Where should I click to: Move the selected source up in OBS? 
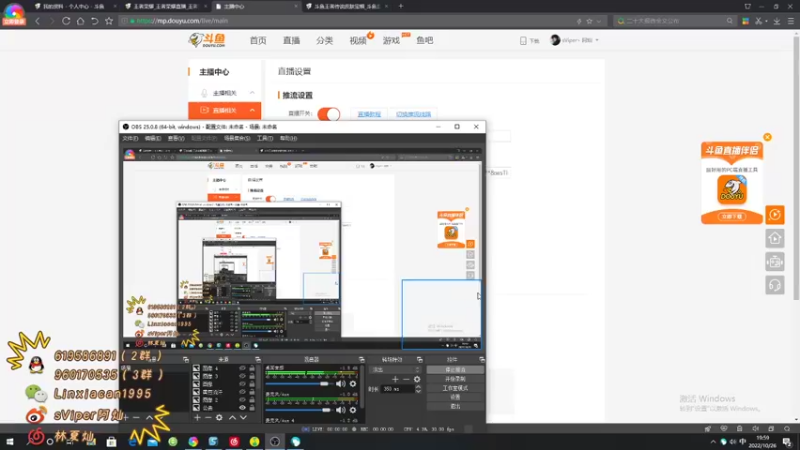coord(232,417)
